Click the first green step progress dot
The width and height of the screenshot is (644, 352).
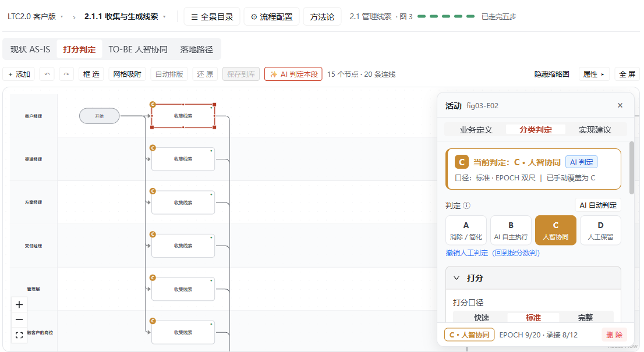[x=422, y=16]
